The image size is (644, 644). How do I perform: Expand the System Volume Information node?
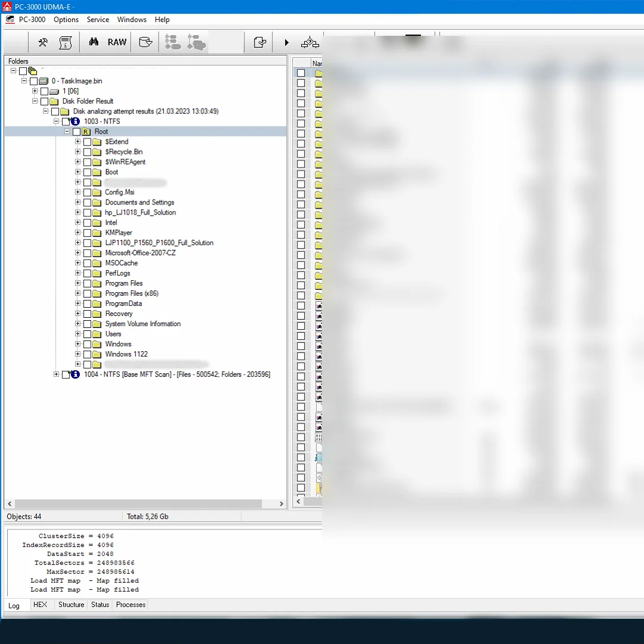(x=78, y=324)
